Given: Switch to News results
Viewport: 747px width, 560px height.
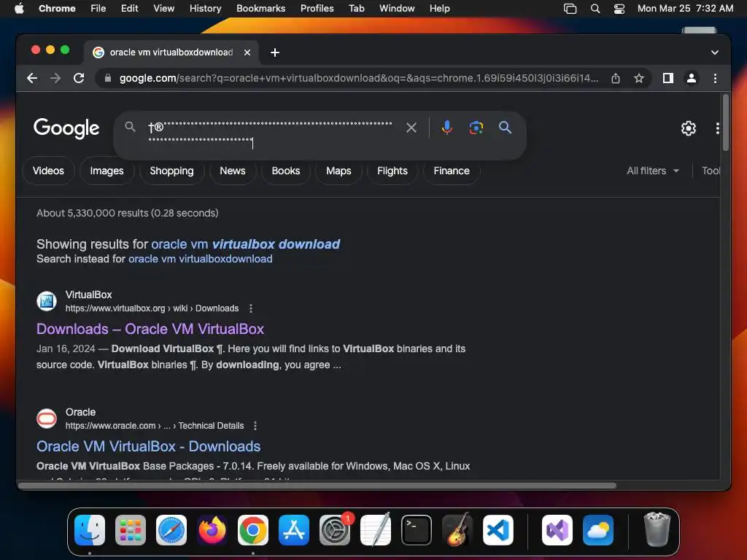Looking at the screenshot, I should (x=233, y=171).
